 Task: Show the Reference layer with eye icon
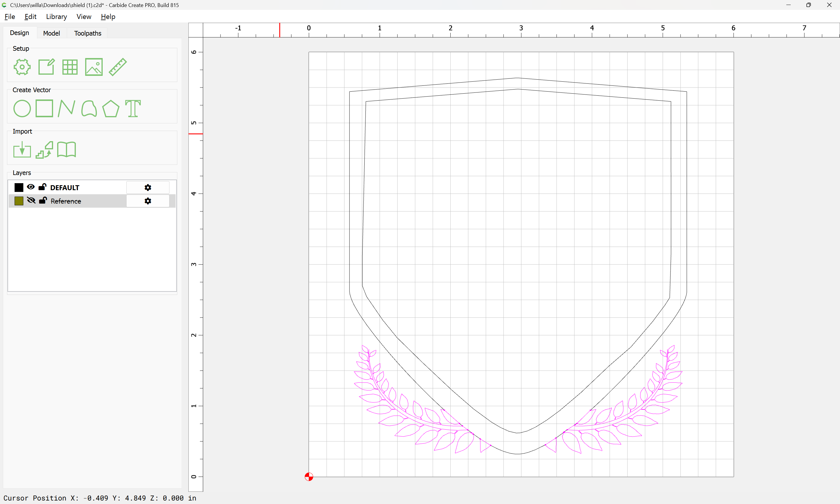click(31, 200)
